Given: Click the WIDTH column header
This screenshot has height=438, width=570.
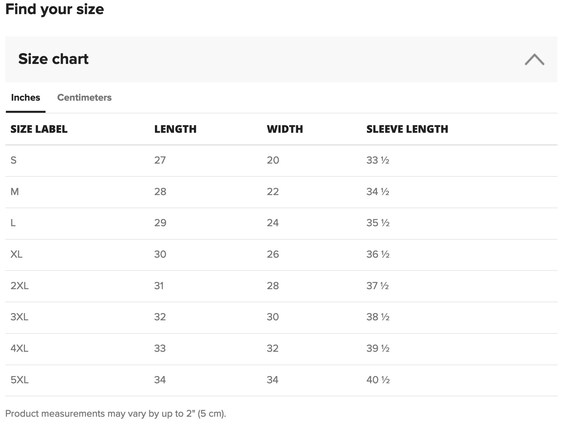Looking at the screenshot, I should click(x=285, y=129).
